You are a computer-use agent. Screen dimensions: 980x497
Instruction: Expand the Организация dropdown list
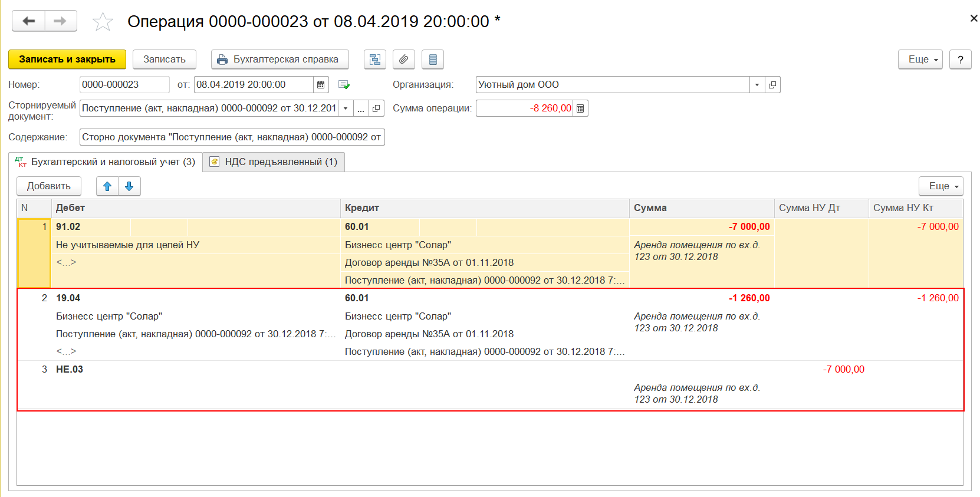[757, 85]
